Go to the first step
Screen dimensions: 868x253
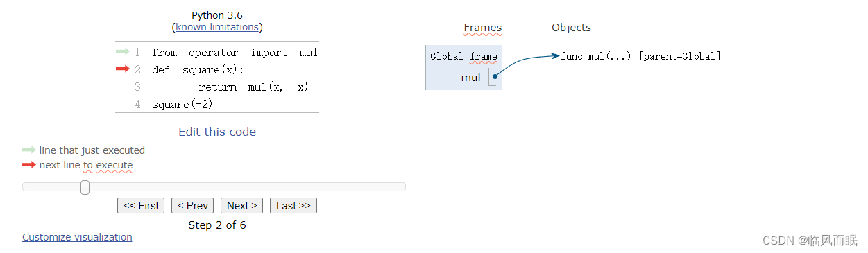click(142, 205)
